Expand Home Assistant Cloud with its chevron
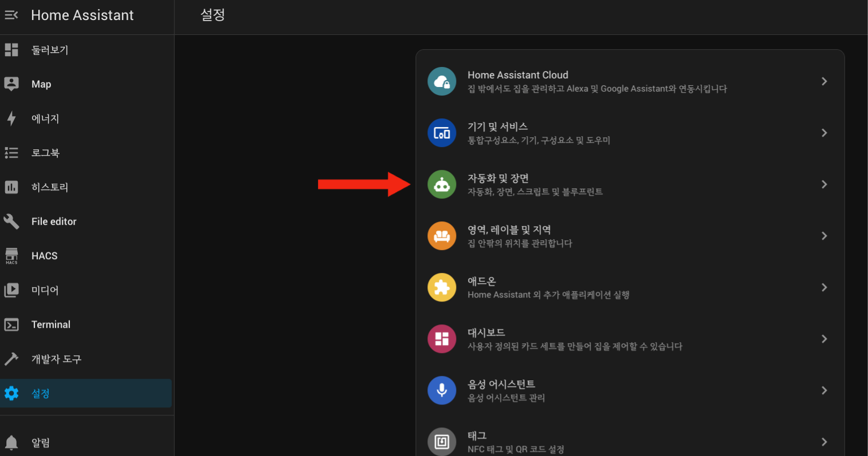The height and width of the screenshot is (456, 868). click(824, 81)
